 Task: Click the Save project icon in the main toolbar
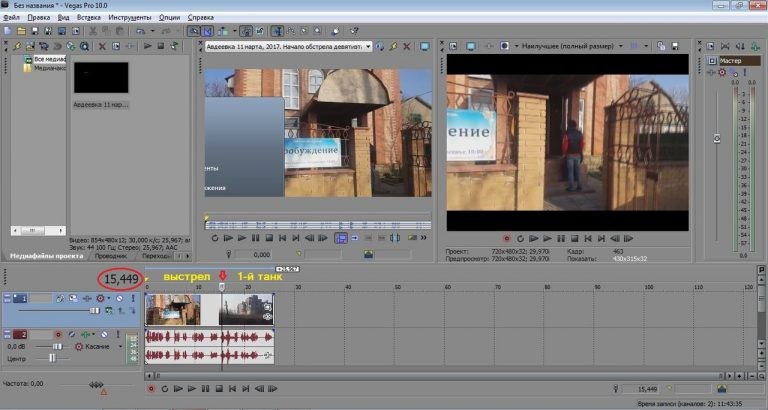coord(35,31)
